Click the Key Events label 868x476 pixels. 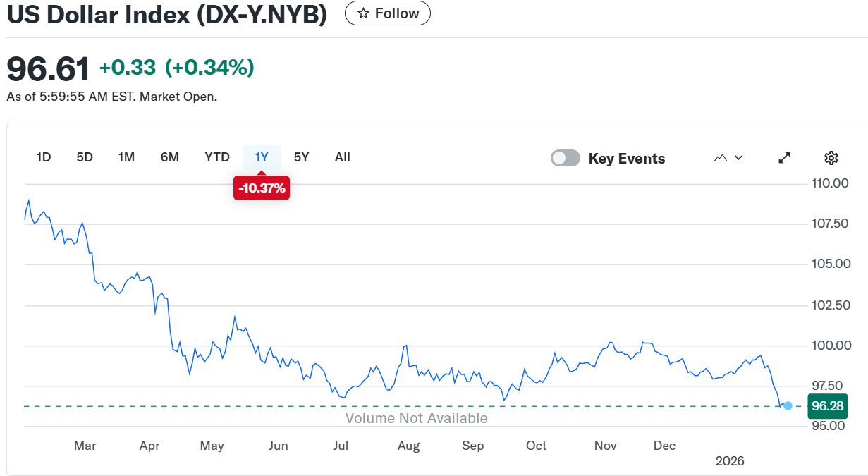(x=626, y=159)
